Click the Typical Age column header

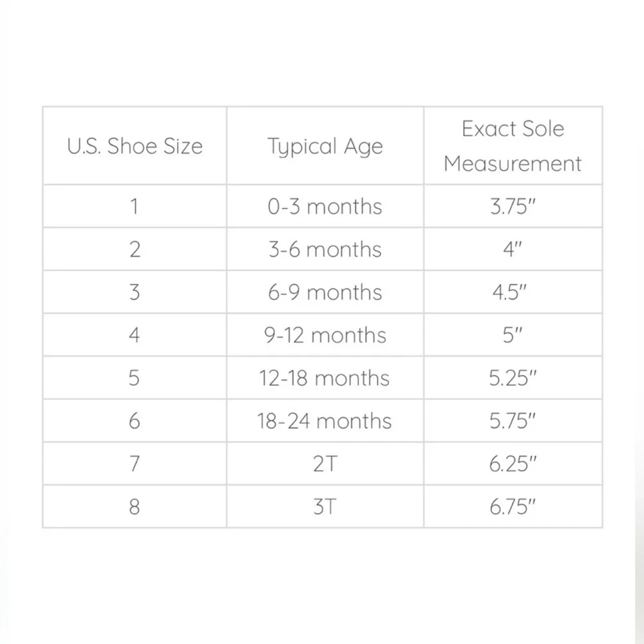[325, 146]
